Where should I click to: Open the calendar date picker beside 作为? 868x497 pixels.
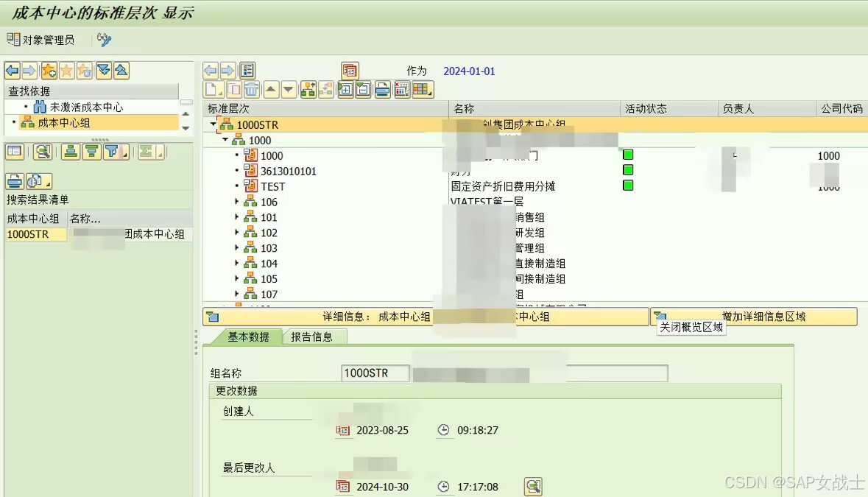click(x=350, y=71)
